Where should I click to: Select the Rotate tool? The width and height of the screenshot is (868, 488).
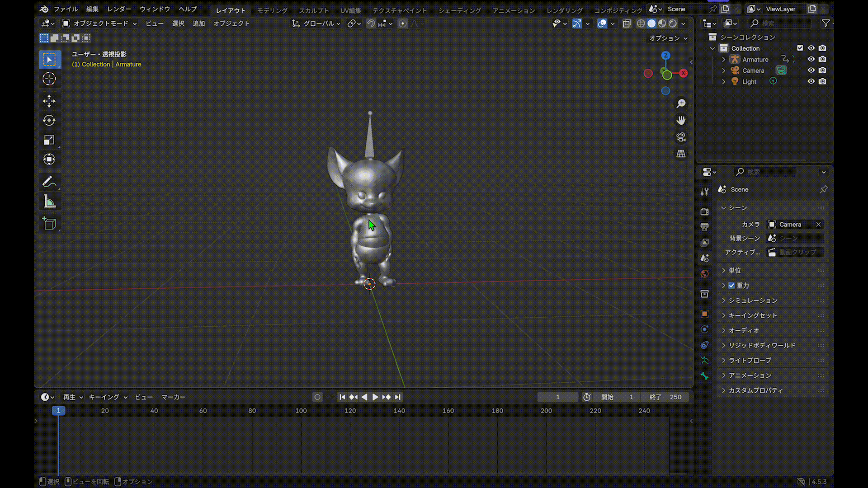coord(49,120)
